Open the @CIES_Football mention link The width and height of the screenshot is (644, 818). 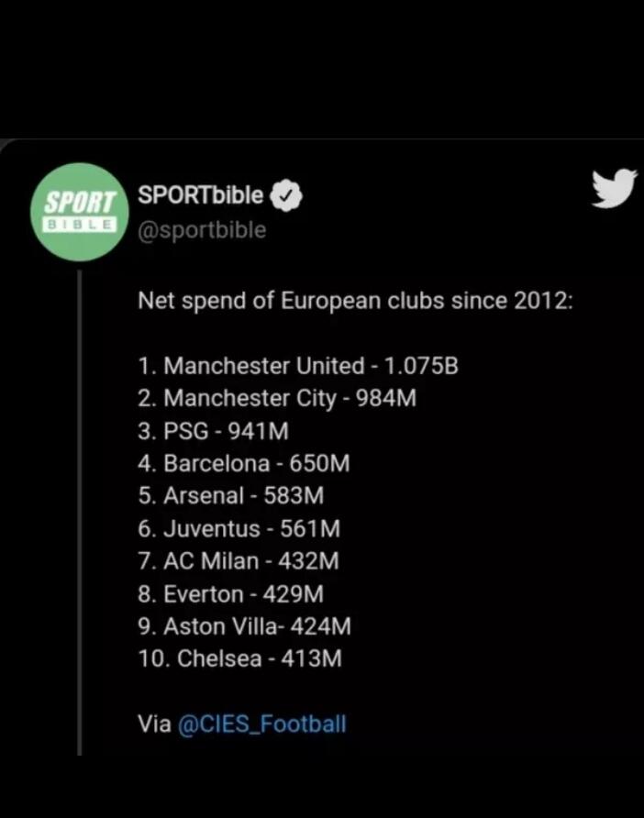[261, 724]
